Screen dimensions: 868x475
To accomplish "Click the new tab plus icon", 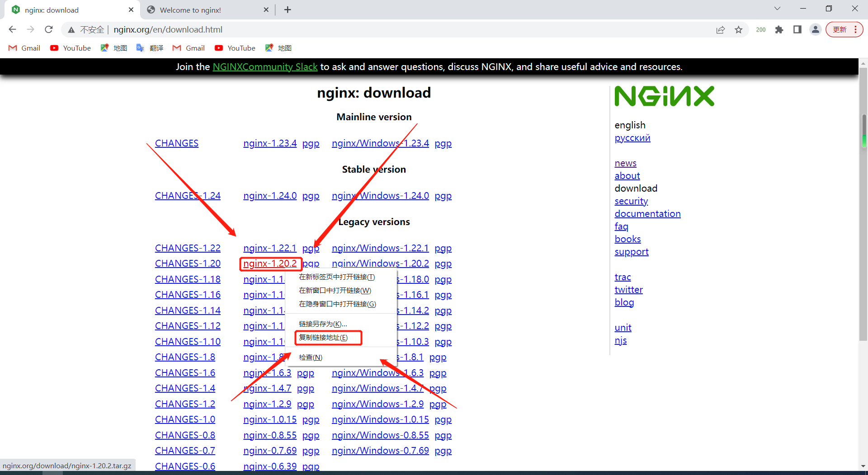I will coord(288,9).
